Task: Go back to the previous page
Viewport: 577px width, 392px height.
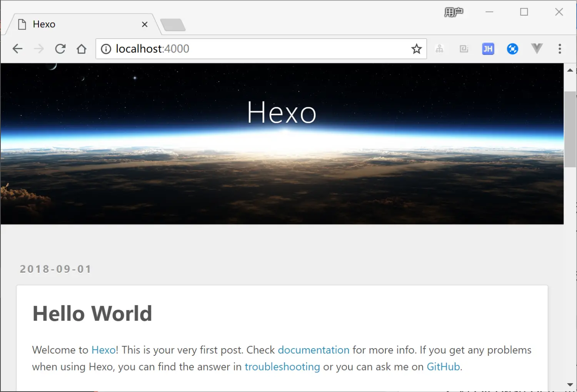Action: pos(17,49)
